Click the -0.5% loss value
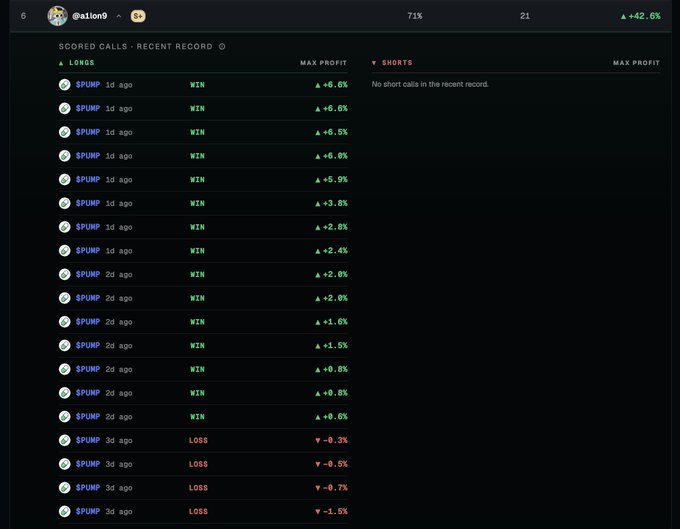Screen dimensions: 680x529 click(331, 464)
